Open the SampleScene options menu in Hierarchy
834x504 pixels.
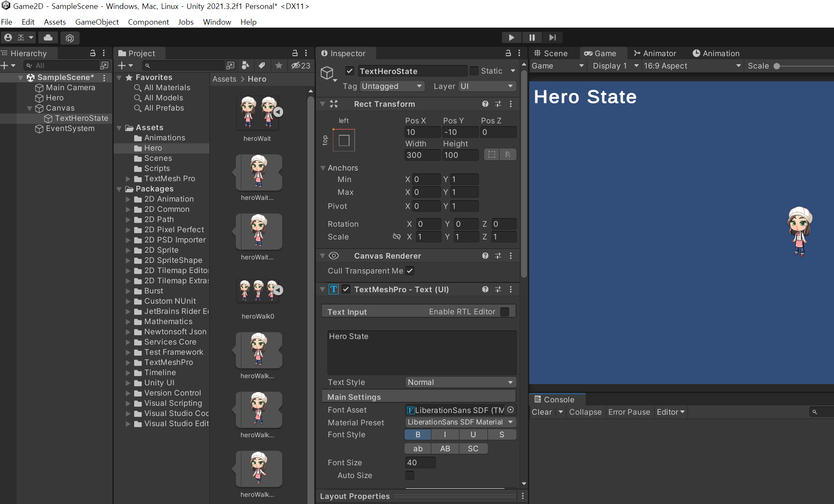pyautogui.click(x=104, y=77)
